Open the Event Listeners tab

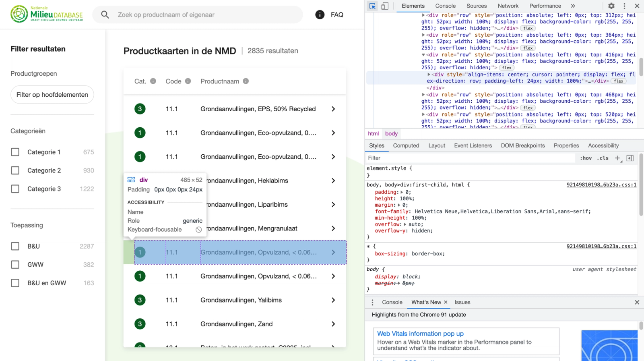point(473,146)
